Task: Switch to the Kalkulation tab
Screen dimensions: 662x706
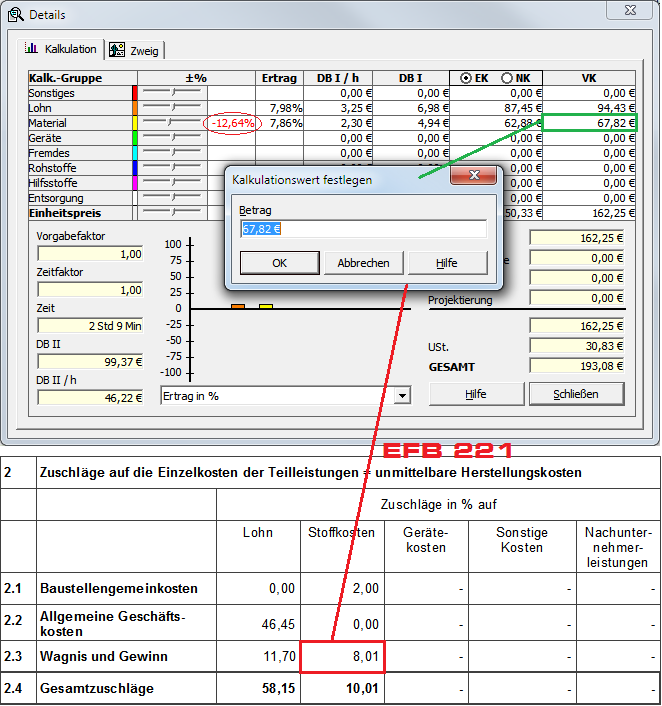Action: [x=61, y=49]
